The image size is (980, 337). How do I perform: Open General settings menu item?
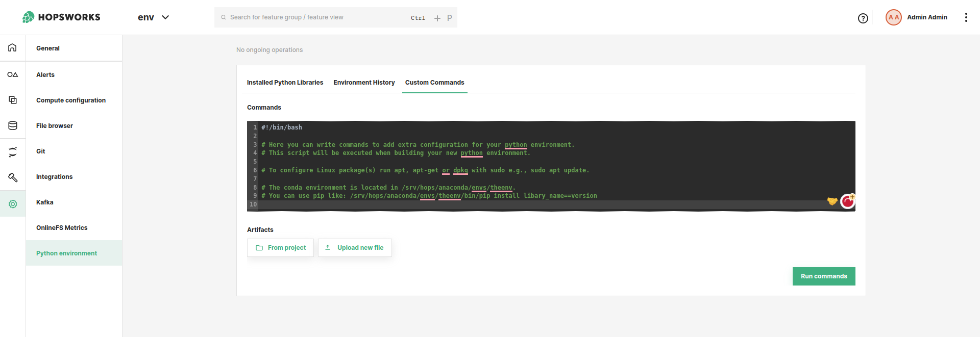(74, 48)
